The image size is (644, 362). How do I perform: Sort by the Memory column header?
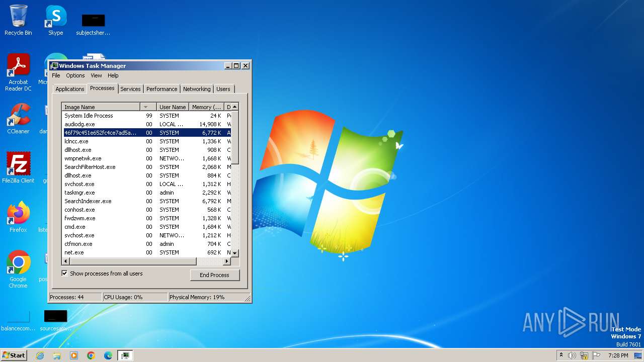click(x=207, y=107)
